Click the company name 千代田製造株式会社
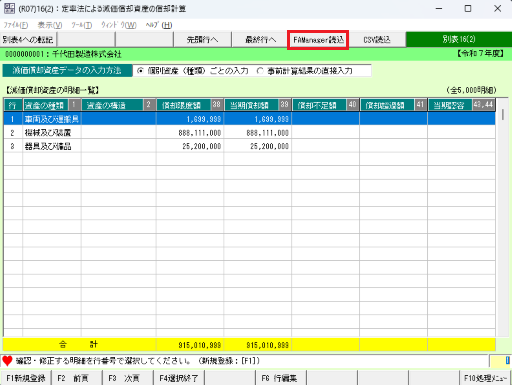512x385 pixels. pyautogui.click(x=87, y=54)
